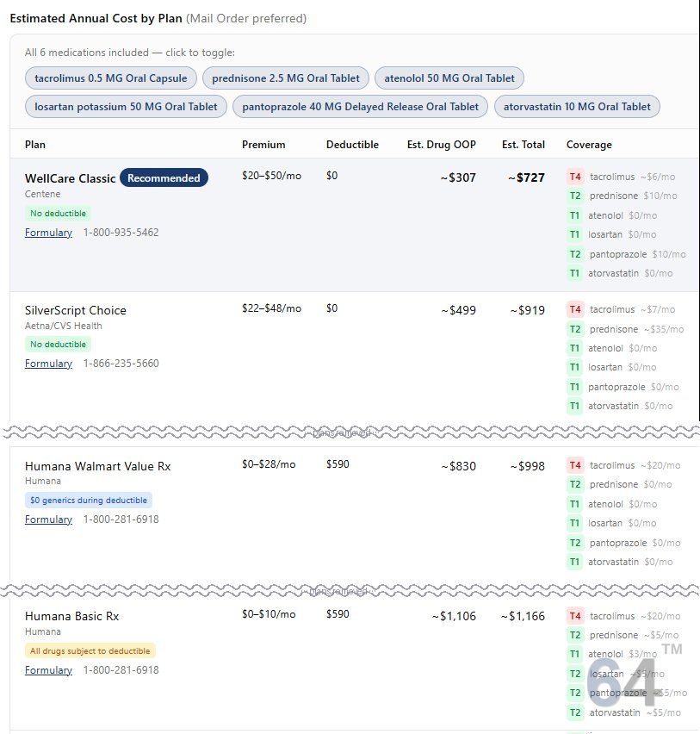Open the Formulary for Humana Basic Rx
Screen dimensions: 700x734
click(x=48, y=670)
